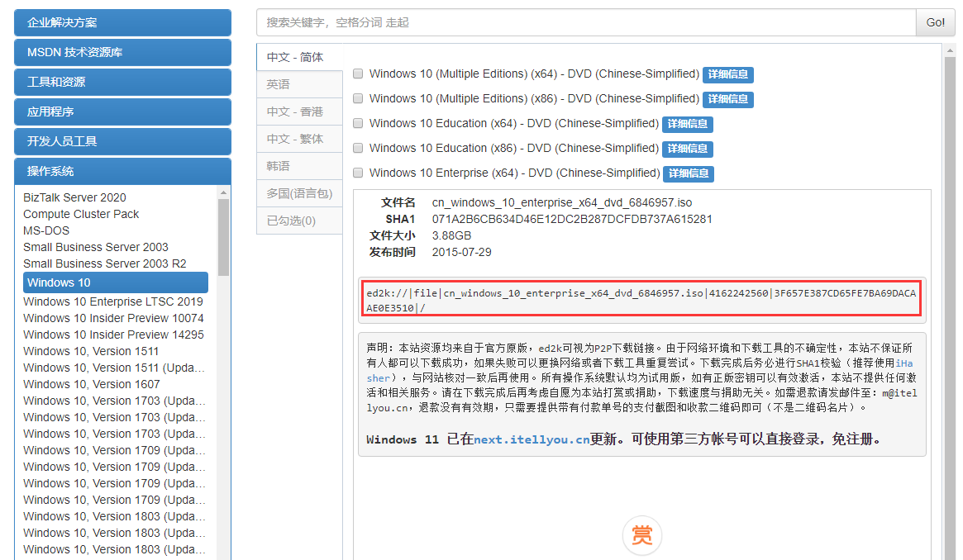Click the up arrow of the OS list scrollbar
This screenshot has width=963, height=560.
coord(223,192)
